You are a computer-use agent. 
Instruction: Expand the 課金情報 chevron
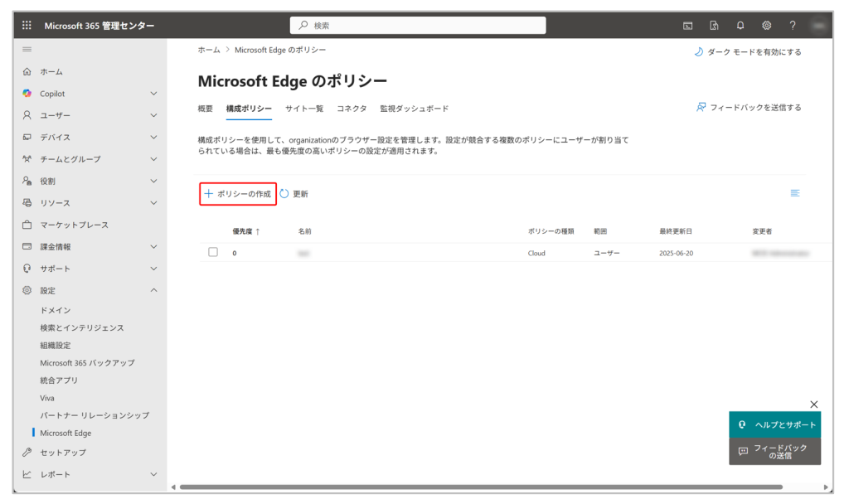153,246
